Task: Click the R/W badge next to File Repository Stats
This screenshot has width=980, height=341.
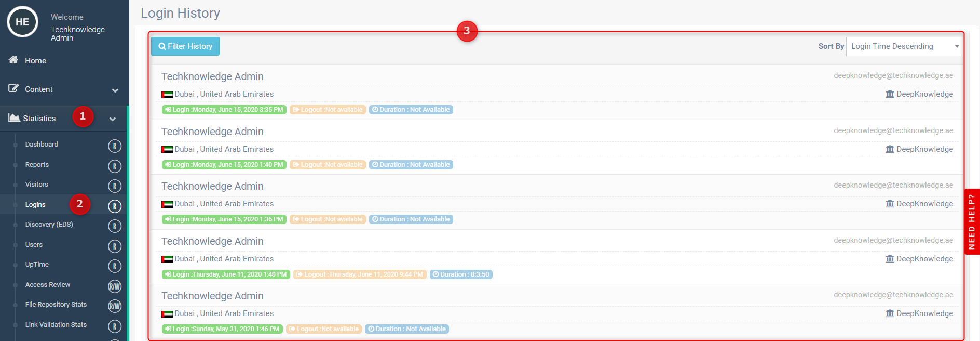Action: point(115,306)
